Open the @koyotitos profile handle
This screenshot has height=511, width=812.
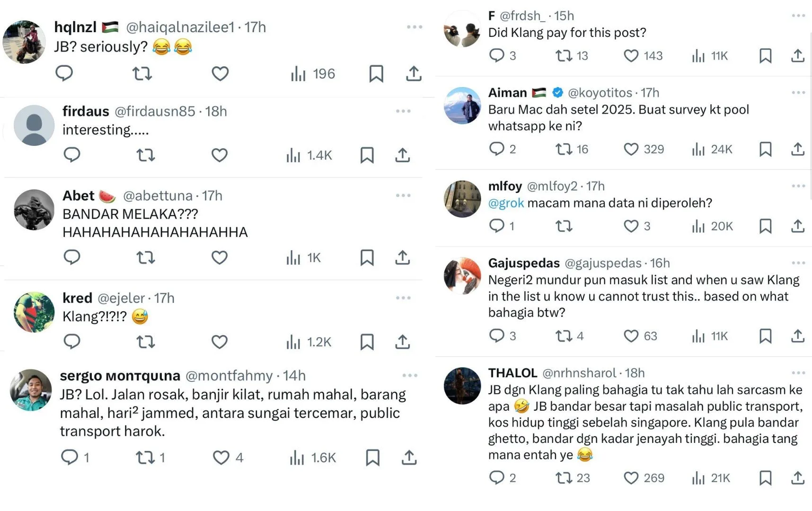coord(600,93)
